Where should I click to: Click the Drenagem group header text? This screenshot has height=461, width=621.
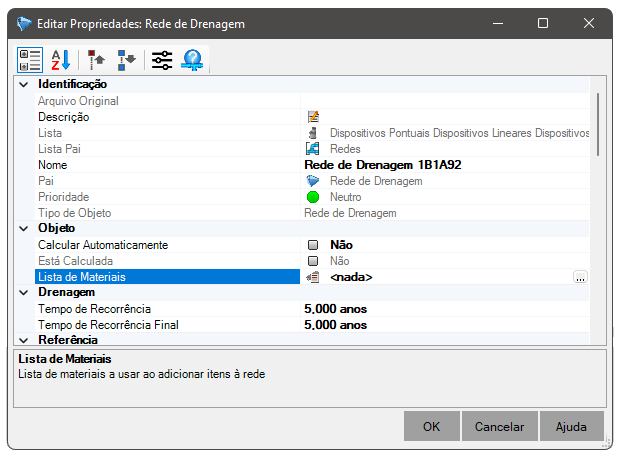pyautogui.click(x=67, y=292)
